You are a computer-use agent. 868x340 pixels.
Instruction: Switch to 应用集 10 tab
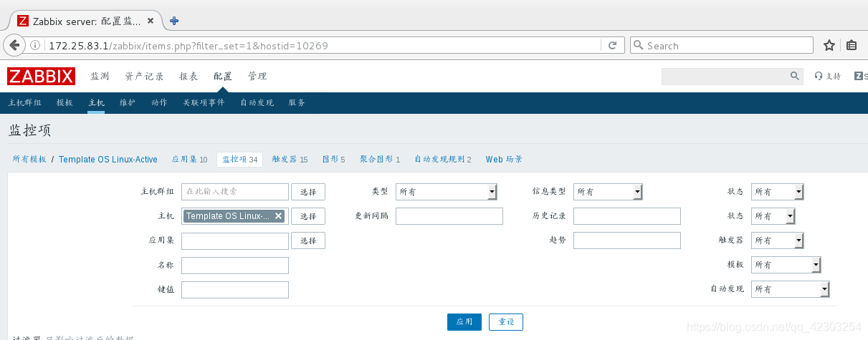189,159
